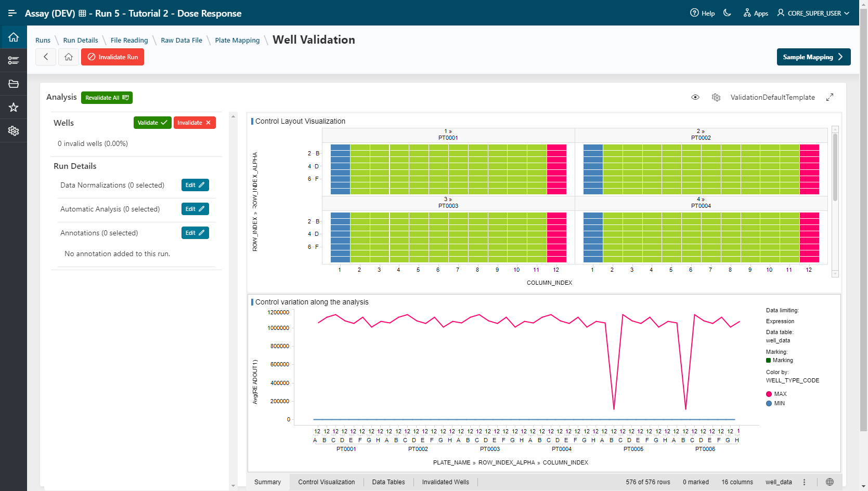This screenshot has height=491, width=868.
Task: Click the WELL_TYPE_CODE color-by selector
Action: pos(792,380)
